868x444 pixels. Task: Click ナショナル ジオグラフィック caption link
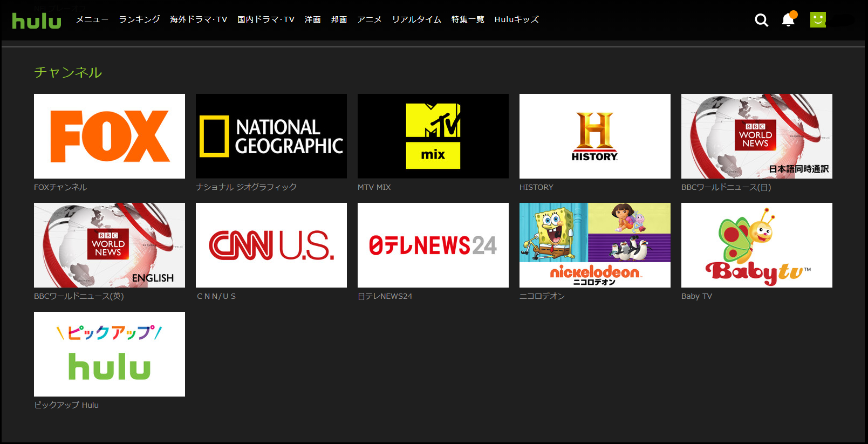click(247, 187)
